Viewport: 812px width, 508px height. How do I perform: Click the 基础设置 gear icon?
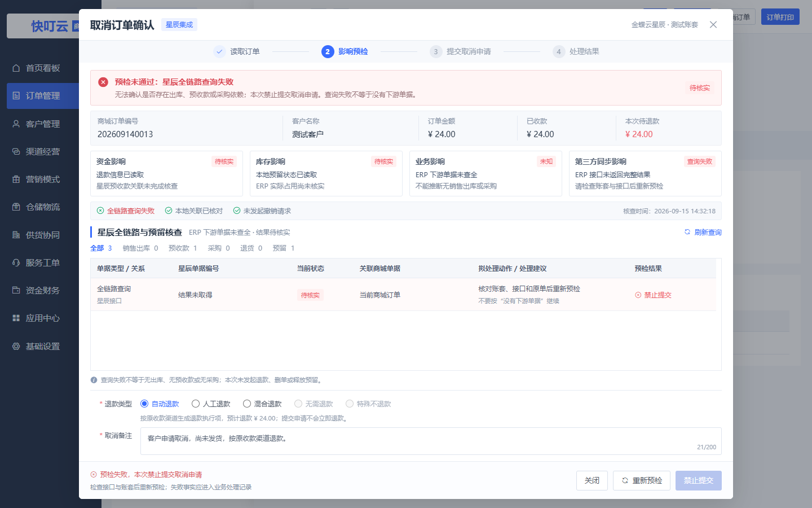coord(16,346)
